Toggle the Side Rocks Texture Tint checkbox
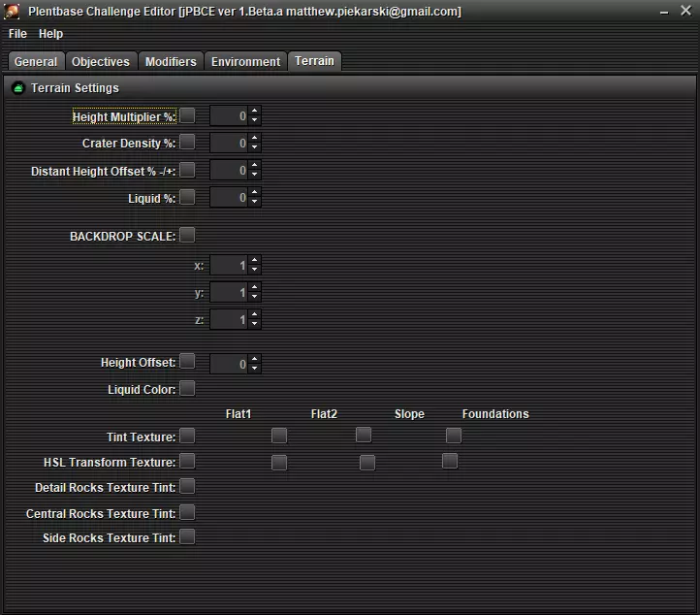Screen dimensions: 700x615 click(x=187, y=536)
